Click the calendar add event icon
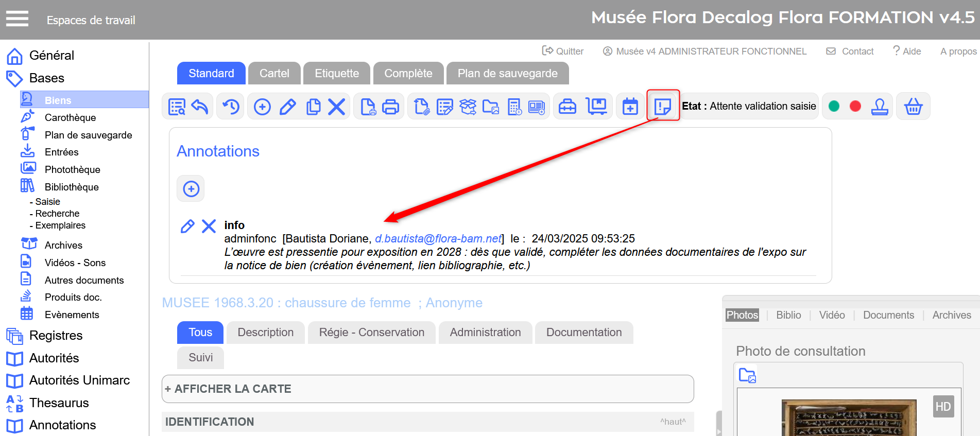This screenshot has width=980, height=436. pos(630,107)
